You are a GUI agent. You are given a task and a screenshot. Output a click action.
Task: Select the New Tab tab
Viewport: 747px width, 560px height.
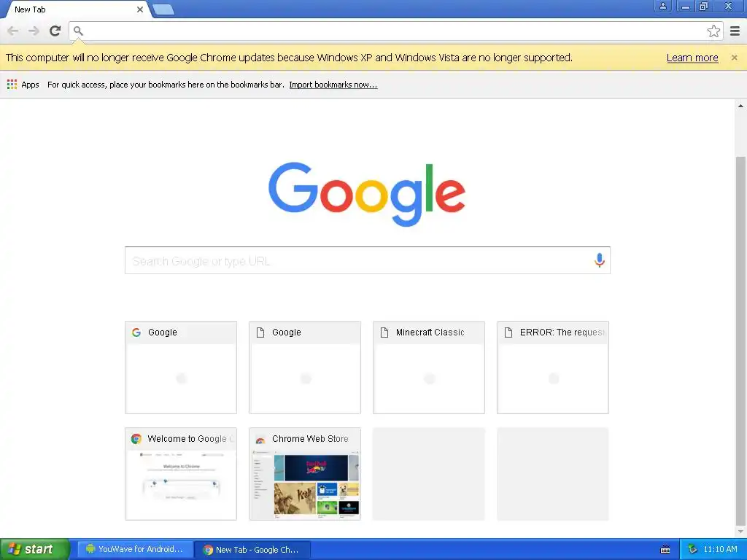pos(76,9)
